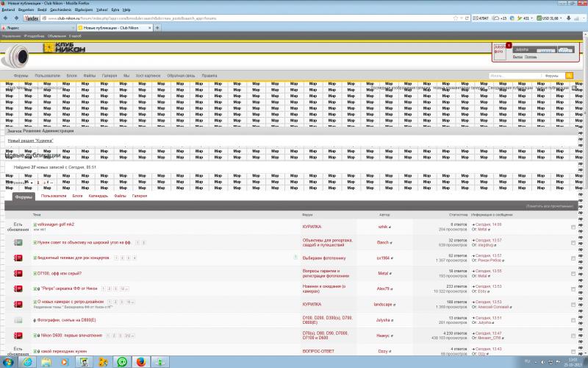Open the volkswagen golf mk2 topic
The height and width of the screenshot is (368, 588).
[56, 224]
